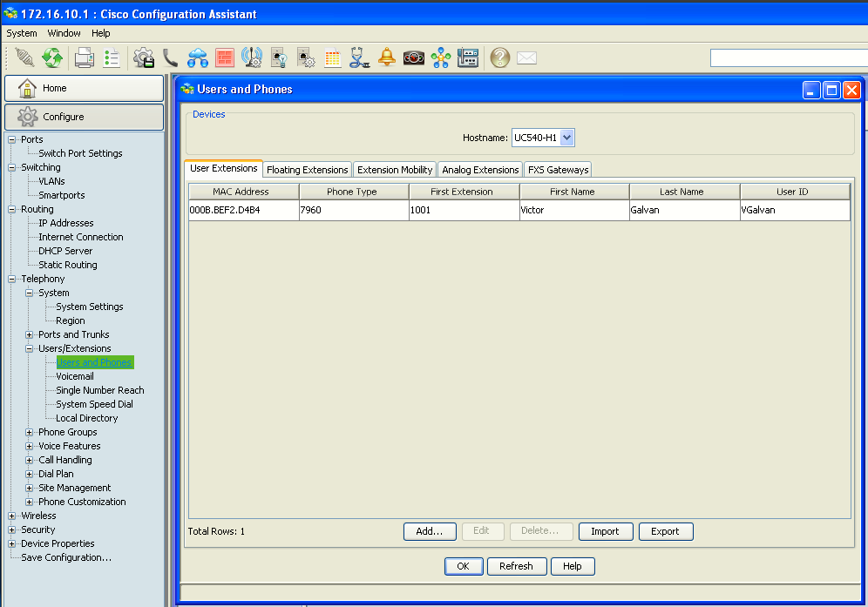Switch to the Analog Extensions tab

(480, 169)
